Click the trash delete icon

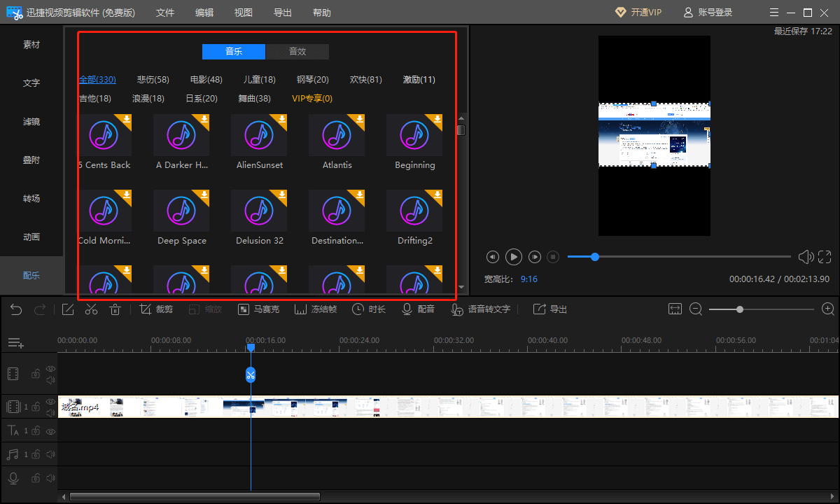click(115, 309)
